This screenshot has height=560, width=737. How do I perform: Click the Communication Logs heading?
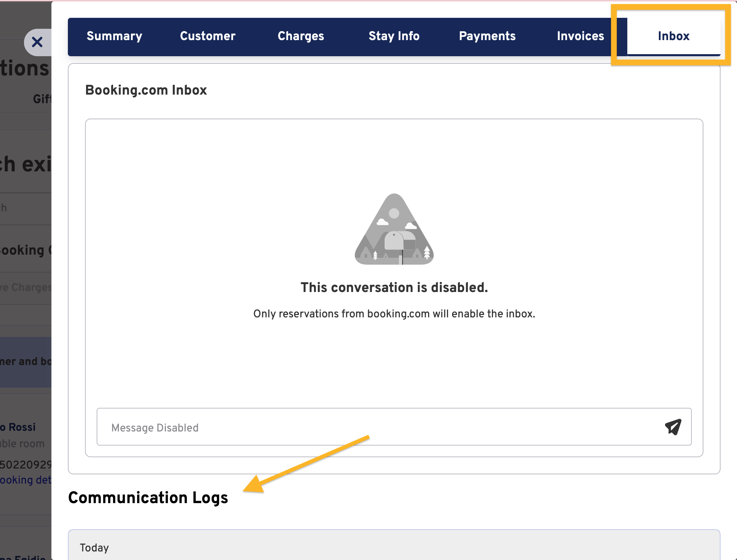click(148, 498)
